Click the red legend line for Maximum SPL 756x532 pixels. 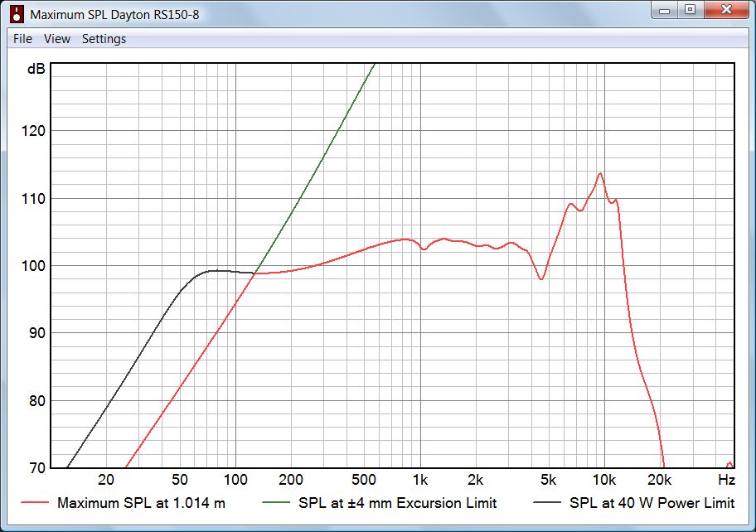(x=35, y=503)
